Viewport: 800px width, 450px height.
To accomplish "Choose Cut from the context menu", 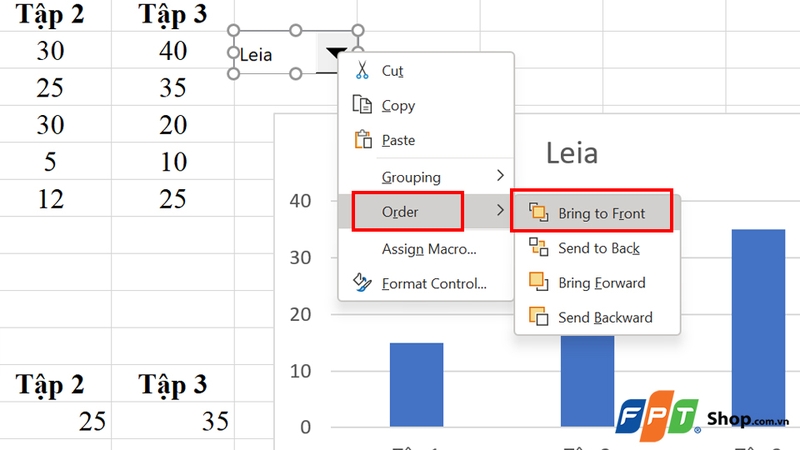I will pos(426,70).
